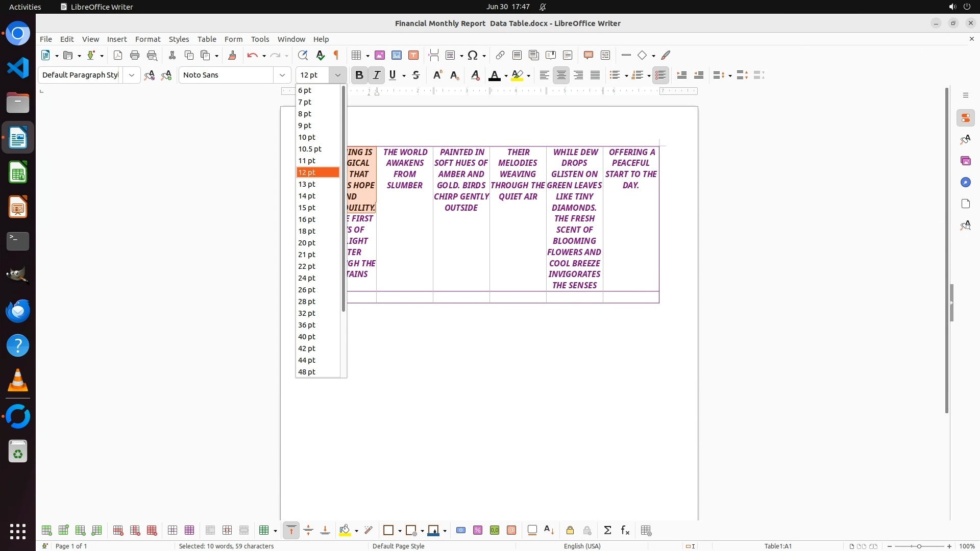The height and width of the screenshot is (551, 980).
Task: Open the paragraph style dropdown arrow
Action: pyautogui.click(x=132, y=75)
